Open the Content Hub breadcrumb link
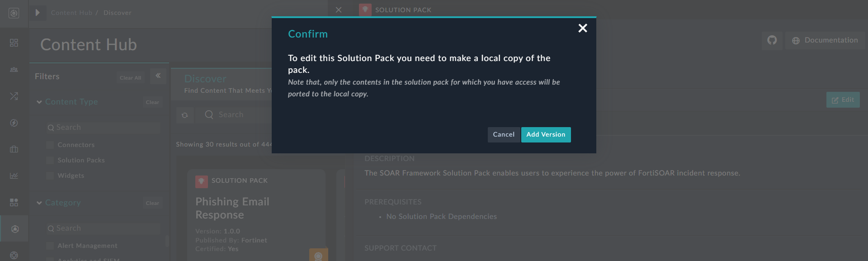Screen dimensions: 868x261 tap(71, 13)
